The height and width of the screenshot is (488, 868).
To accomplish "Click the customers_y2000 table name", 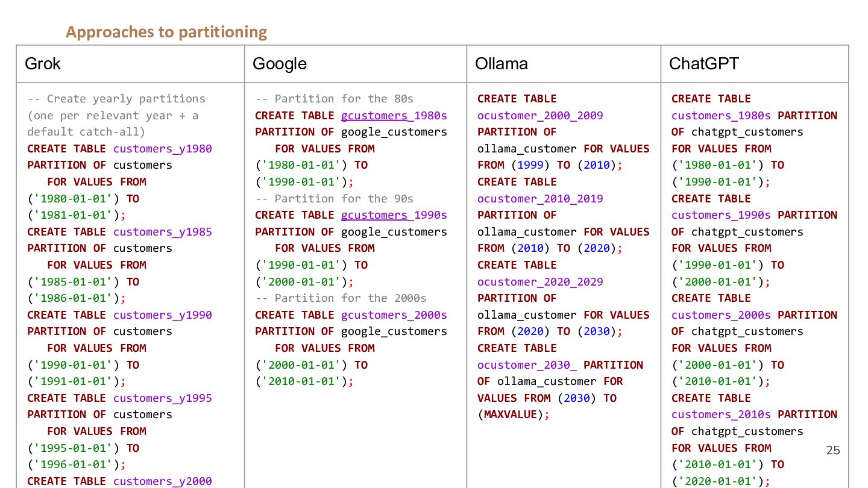I will click(x=163, y=481).
